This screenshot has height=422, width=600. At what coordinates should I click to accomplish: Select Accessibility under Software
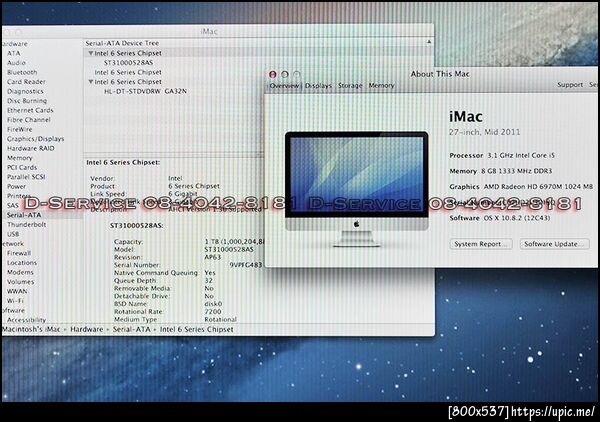[26, 320]
